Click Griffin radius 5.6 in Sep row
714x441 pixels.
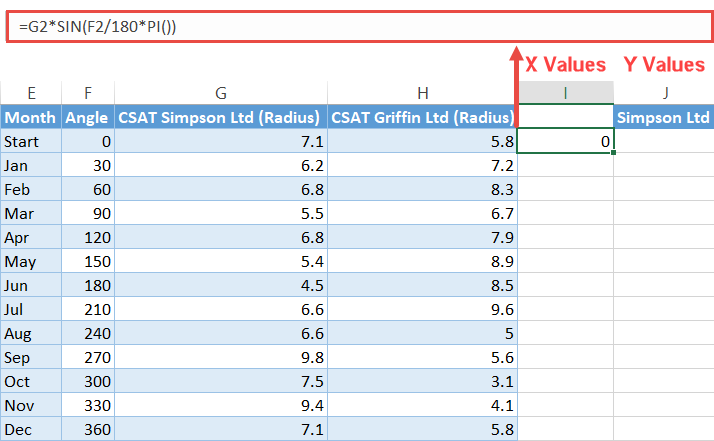423,357
